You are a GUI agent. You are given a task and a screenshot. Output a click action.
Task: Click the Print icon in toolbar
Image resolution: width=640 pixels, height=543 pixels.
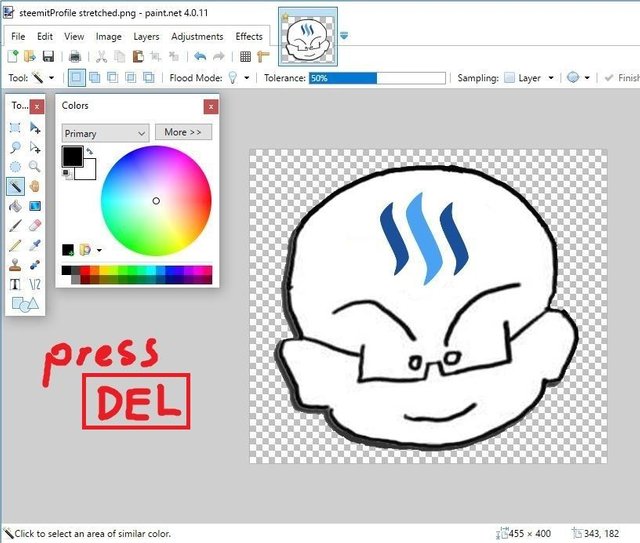point(75,56)
